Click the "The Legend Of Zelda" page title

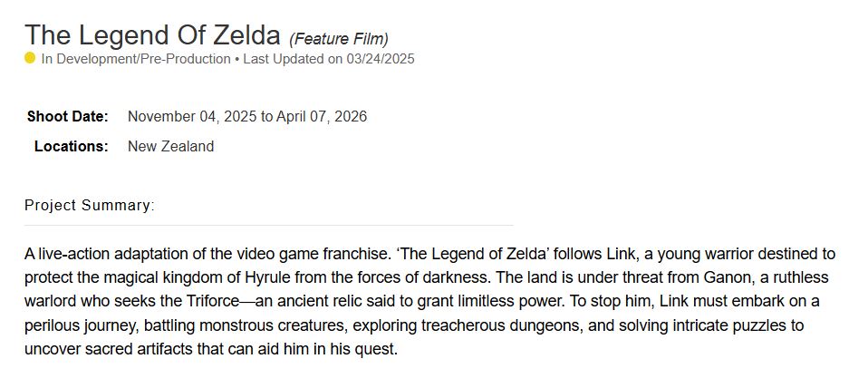coord(152,35)
